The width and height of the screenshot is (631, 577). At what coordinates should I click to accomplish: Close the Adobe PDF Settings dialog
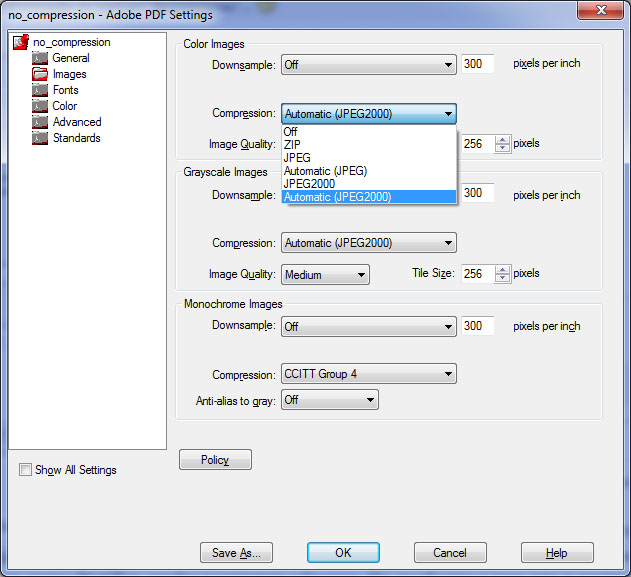click(x=601, y=10)
